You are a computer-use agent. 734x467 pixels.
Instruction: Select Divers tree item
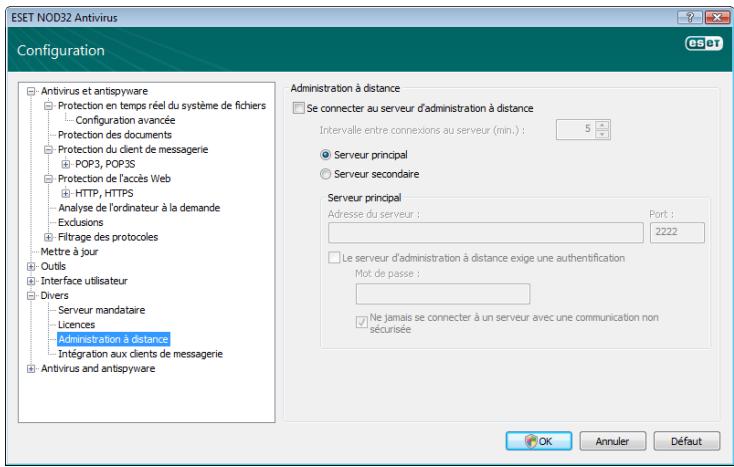coord(54,296)
